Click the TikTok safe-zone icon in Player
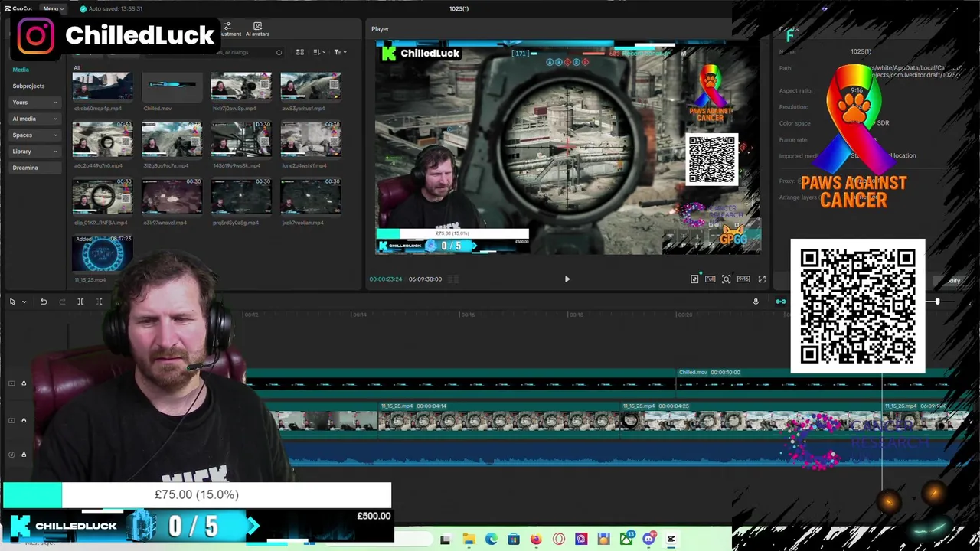 [694, 279]
